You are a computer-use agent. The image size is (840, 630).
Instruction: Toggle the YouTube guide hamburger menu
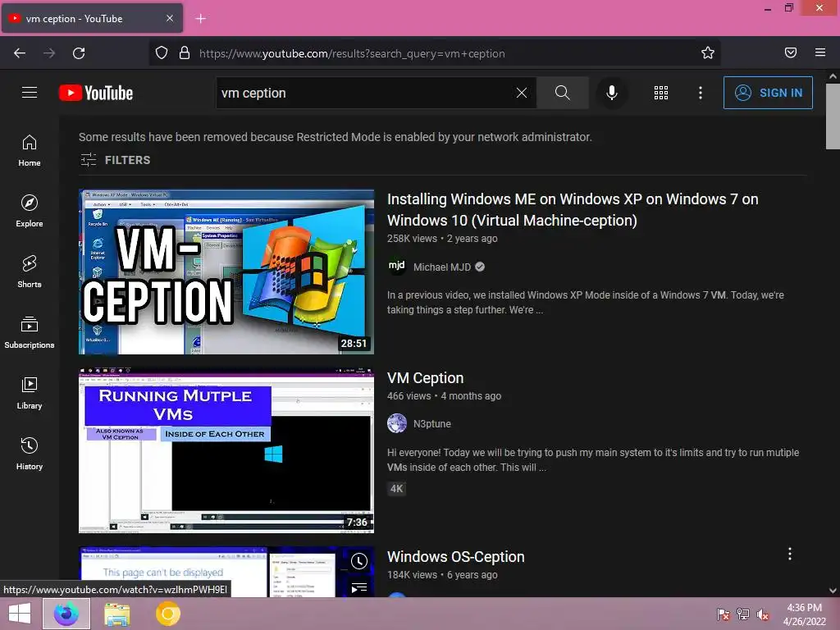[x=30, y=93]
